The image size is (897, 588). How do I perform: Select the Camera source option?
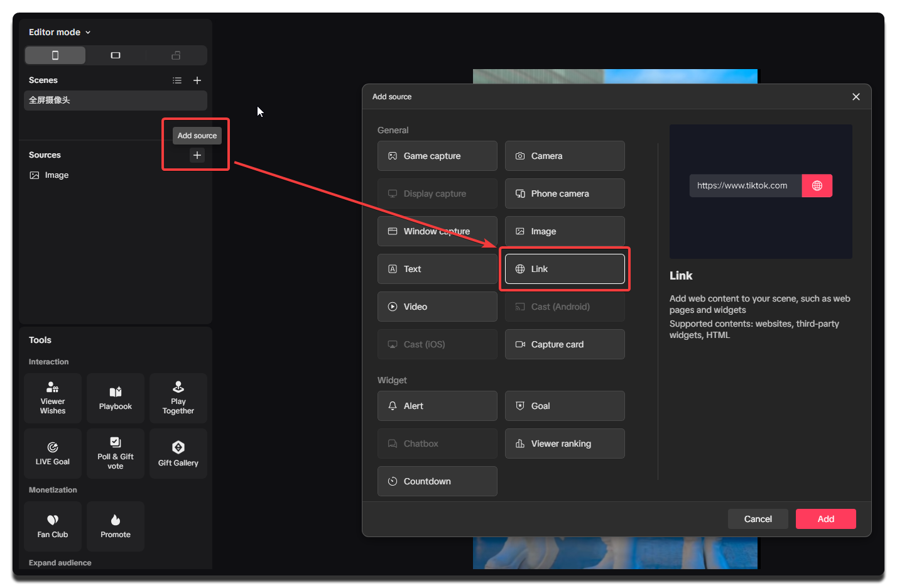click(564, 155)
